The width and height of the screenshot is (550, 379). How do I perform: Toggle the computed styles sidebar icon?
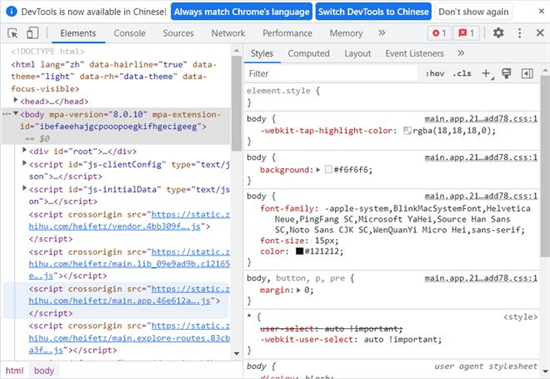527,74
